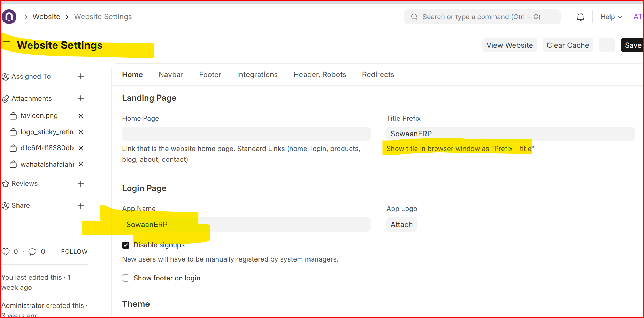Open the Footer tab

(210, 75)
